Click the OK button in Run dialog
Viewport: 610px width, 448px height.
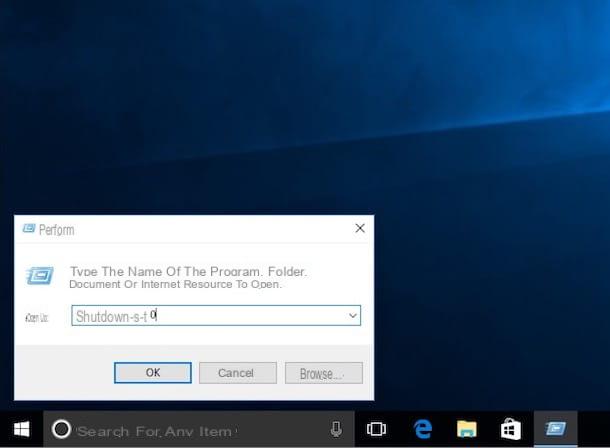coord(153,373)
